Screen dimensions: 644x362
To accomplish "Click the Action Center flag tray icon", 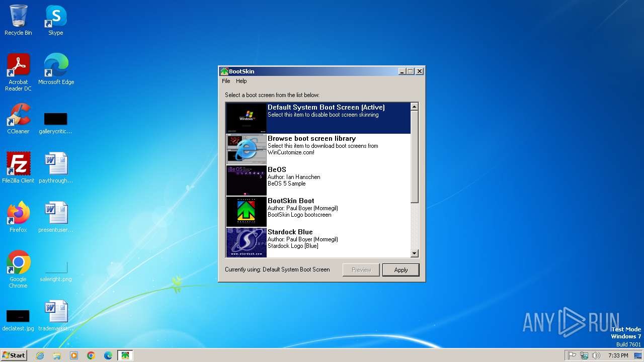I will [572, 355].
